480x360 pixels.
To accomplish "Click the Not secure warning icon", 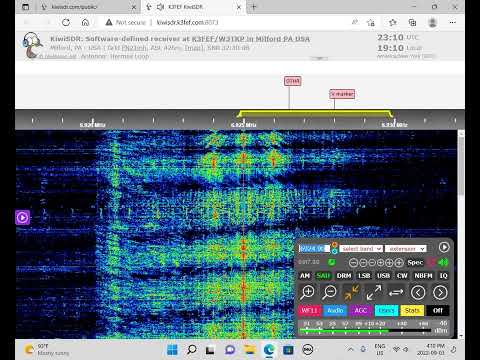I will pos(109,22).
